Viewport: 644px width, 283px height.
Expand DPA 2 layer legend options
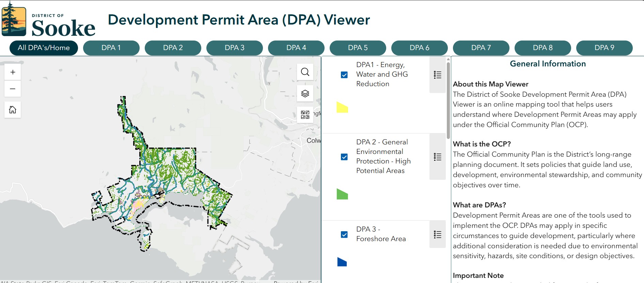(x=437, y=157)
